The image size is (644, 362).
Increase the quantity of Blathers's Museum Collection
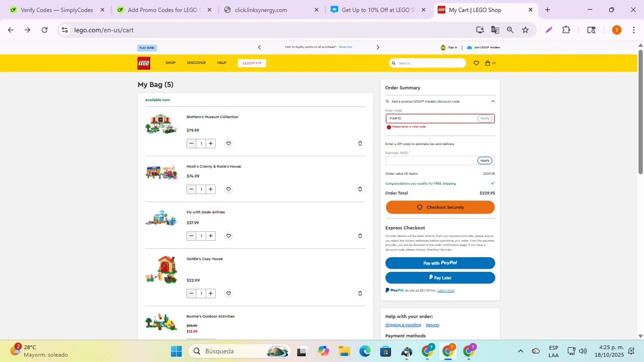211,143
